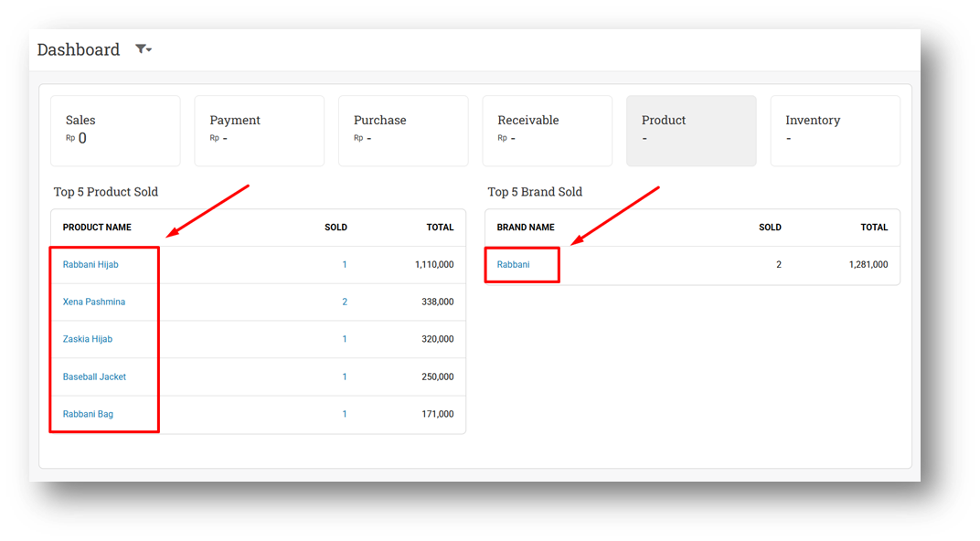980x541 pixels.
Task: Click the PRODUCT NAME column header
Action: click(x=97, y=228)
